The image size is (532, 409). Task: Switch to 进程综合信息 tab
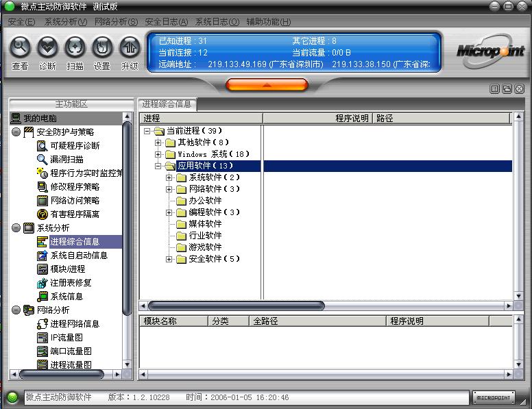click(167, 103)
